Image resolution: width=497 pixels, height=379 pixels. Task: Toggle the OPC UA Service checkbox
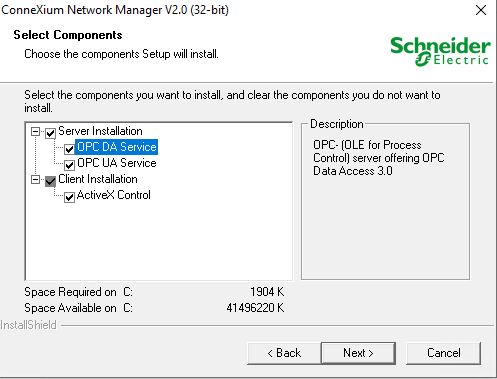pyautogui.click(x=69, y=165)
